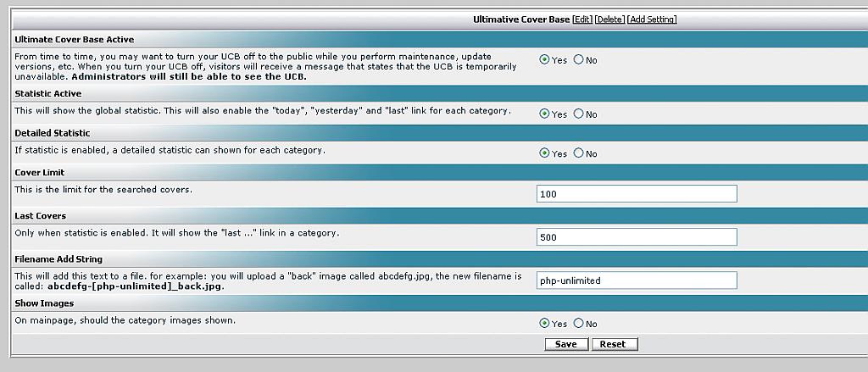Click the Last Covers section heading
The height and width of the screenshot is (372, 868).
(x=40, y=216)
